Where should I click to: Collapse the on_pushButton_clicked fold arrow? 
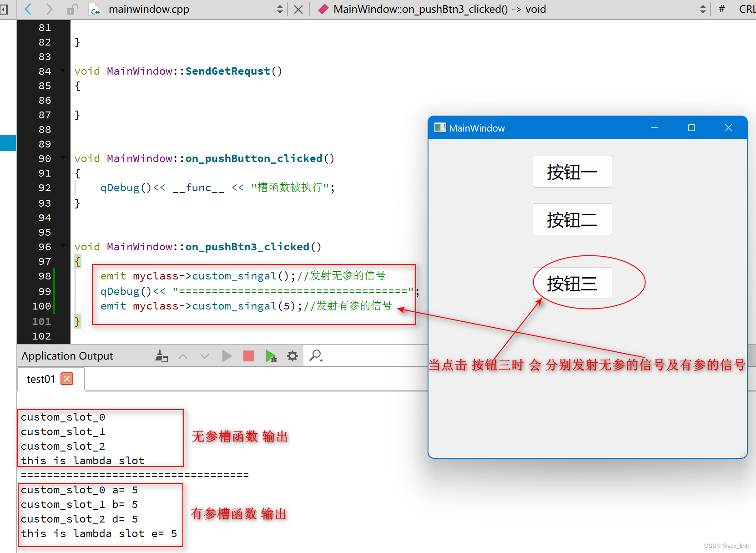pyautogui.click(x=63, y=158)
